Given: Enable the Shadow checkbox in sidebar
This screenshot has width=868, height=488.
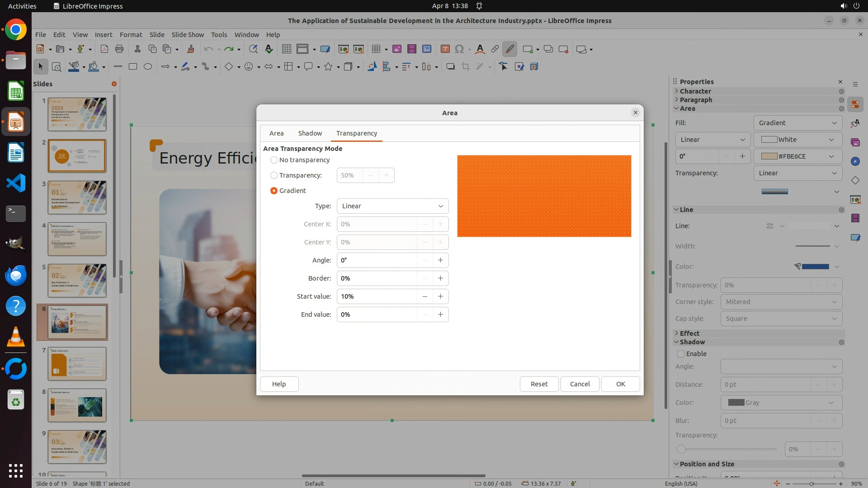Looking at the screenshot, I should coord(681,354).
